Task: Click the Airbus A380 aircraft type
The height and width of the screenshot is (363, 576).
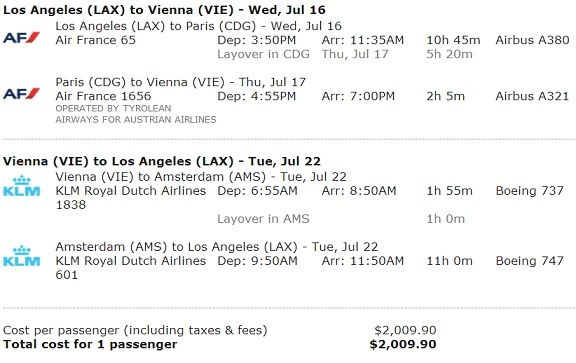Action: [532, 40]
